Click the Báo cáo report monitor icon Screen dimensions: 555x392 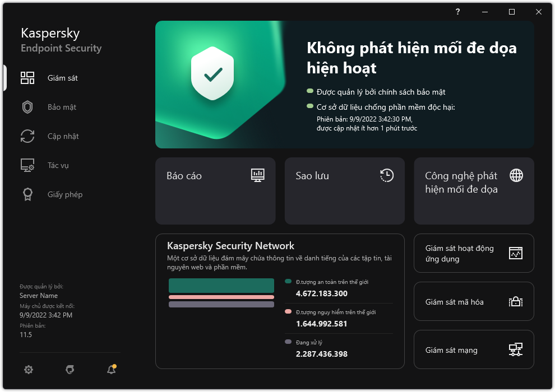point(257,175)
